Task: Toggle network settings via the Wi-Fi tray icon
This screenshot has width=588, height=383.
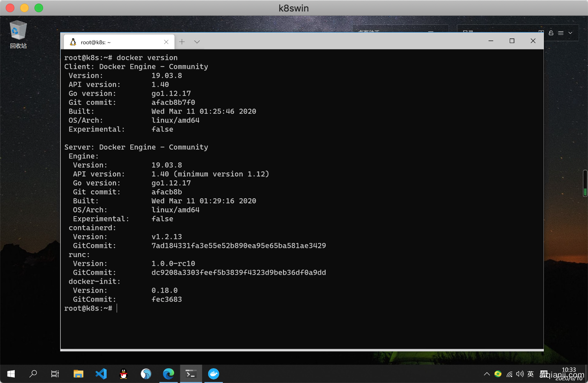Action: pyautogui.click(x=510, y=374)
